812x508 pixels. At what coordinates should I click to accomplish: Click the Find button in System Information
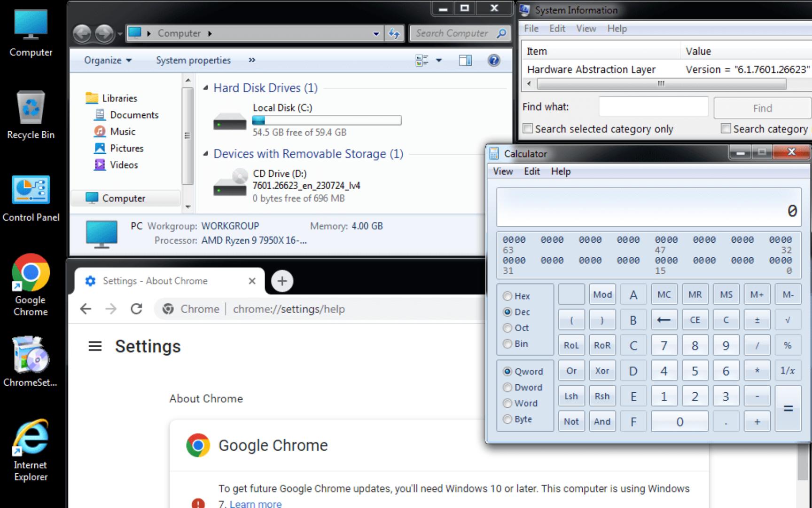pos(762,108)
